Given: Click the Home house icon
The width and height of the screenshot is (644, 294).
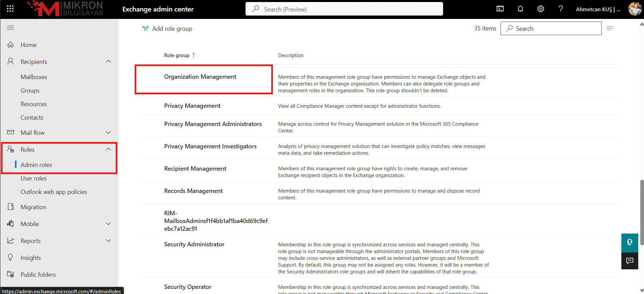Looking at the screenshot, I should [x=10, y=45].
